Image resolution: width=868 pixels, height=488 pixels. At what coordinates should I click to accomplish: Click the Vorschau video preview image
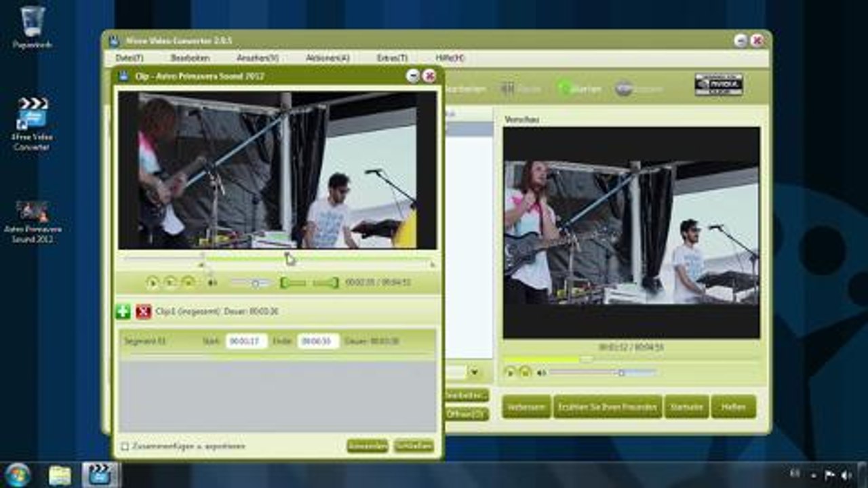[631, 232]
